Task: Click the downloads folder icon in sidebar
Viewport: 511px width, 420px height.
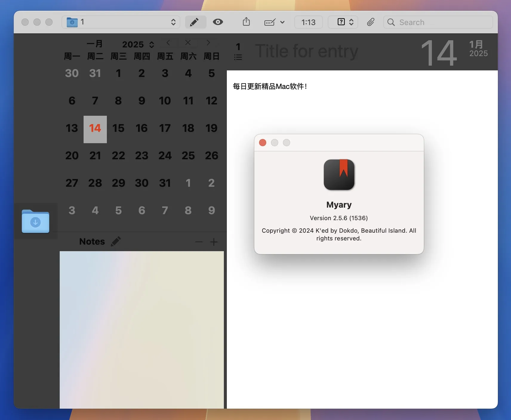Action: click(x=36, y=221)
